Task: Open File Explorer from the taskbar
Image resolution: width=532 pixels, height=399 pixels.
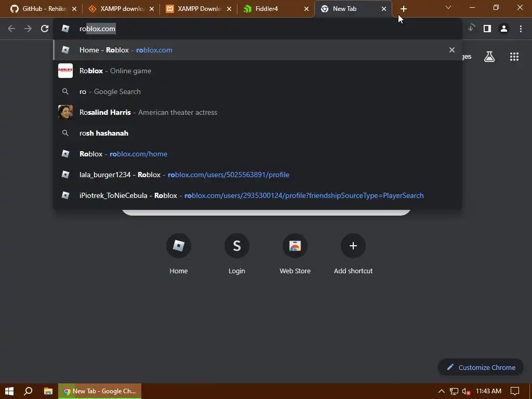Action: click(48, 391)
